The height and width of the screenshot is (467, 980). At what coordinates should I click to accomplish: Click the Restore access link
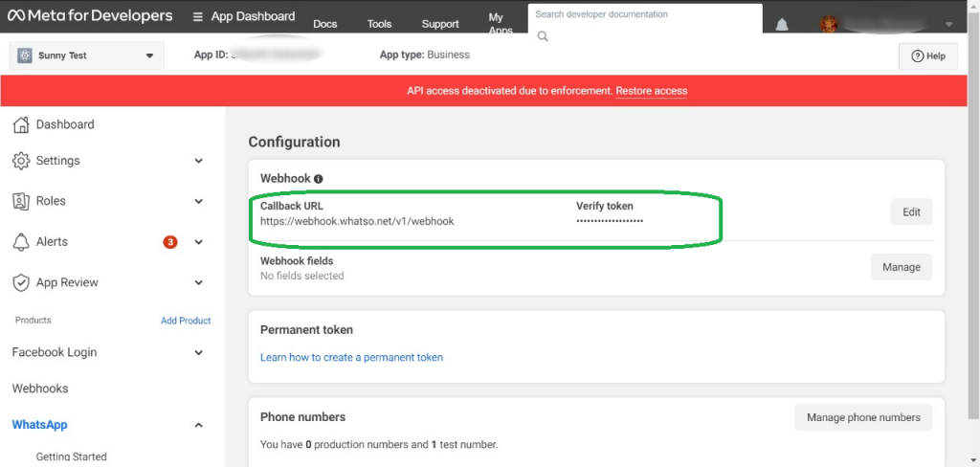click(651, 91)
